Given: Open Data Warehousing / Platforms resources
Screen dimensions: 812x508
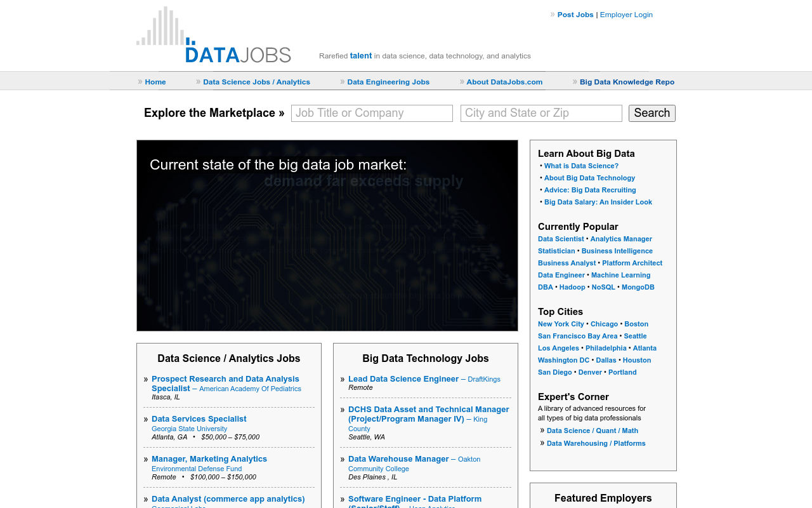Looking at the screenshot, I should coord(596,444).
